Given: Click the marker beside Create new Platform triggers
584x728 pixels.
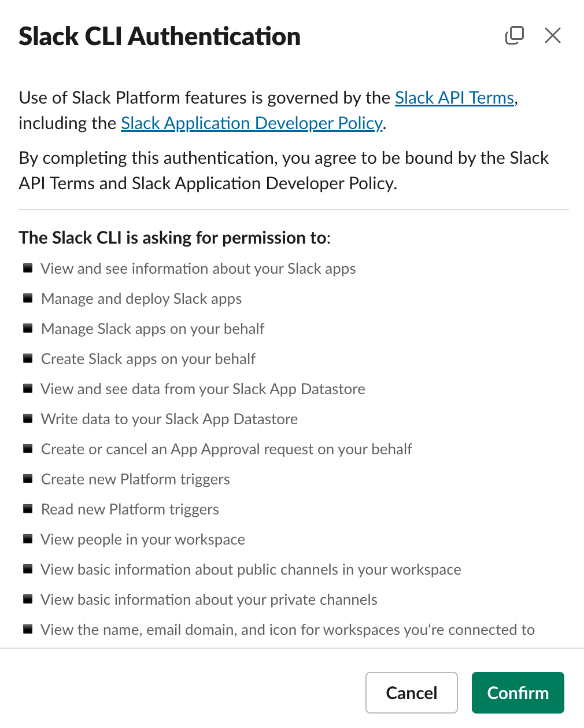Looking at the screenshot, I should coord(27,479).
